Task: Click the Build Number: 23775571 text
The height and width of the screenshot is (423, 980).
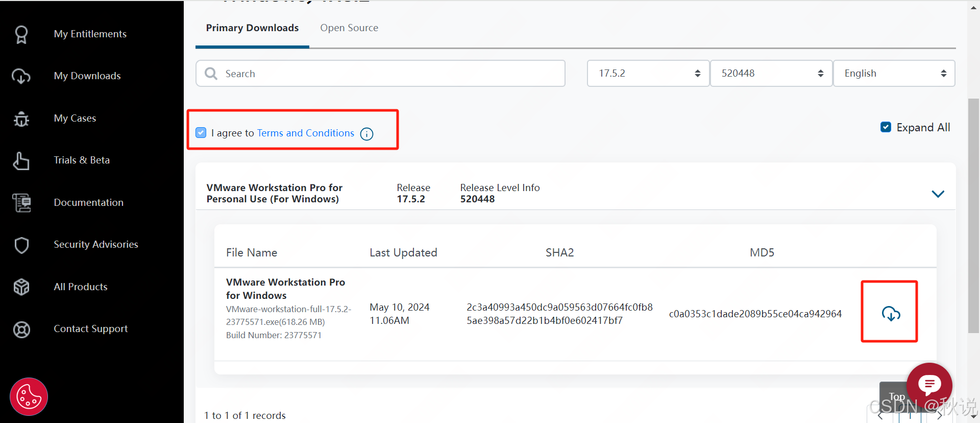Action: [x=274, y=335]
